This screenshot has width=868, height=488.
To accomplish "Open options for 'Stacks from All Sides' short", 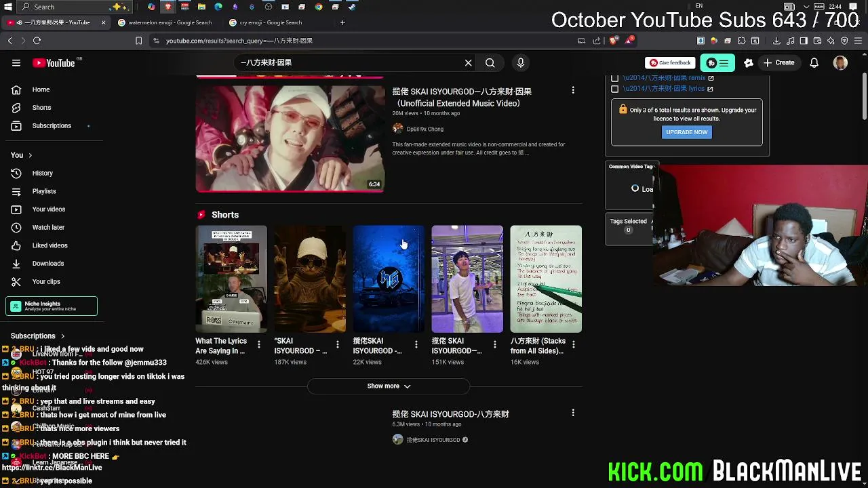I will 573,345.
